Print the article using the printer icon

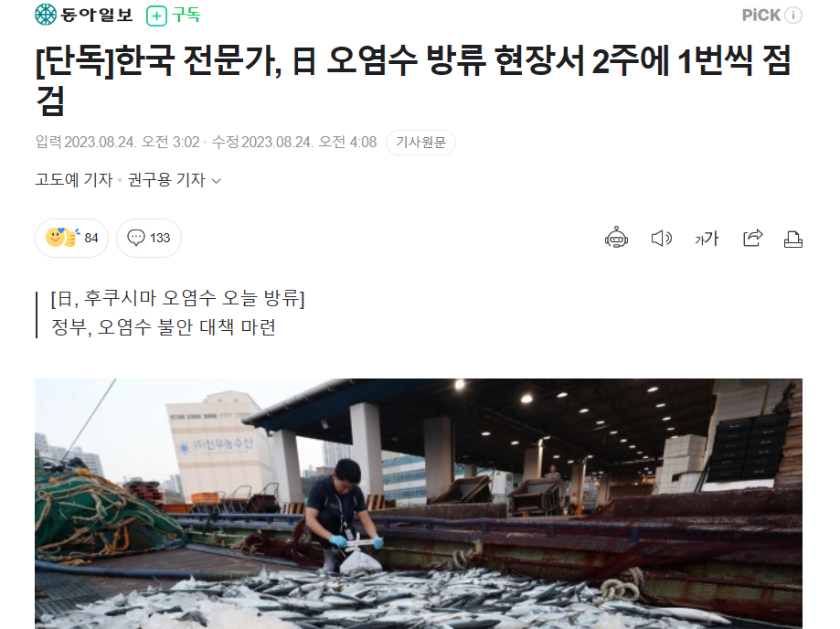(792, 239)
